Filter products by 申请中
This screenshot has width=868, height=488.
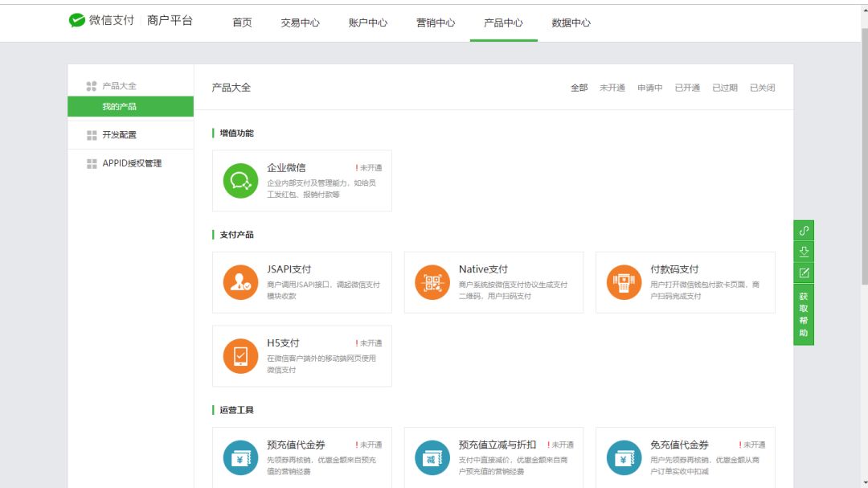click(650, 88)
